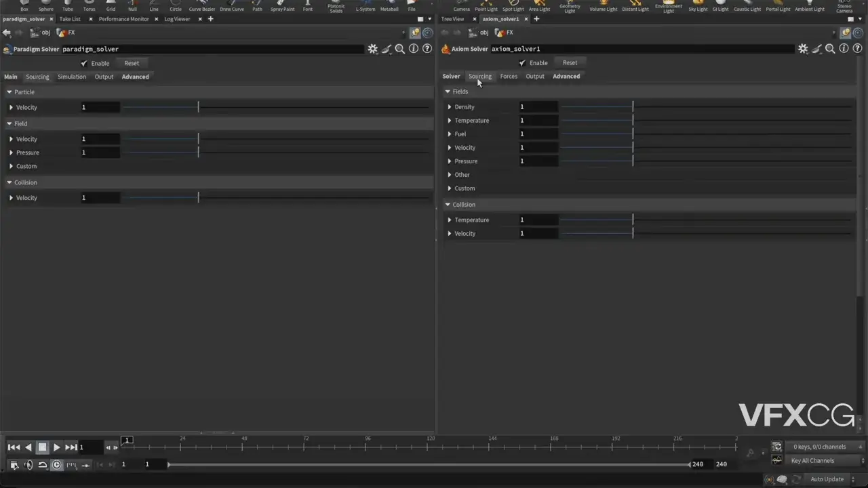Play timeline in reverse
868x488 pixels.
pyautogui.click(x=28, y=447)
